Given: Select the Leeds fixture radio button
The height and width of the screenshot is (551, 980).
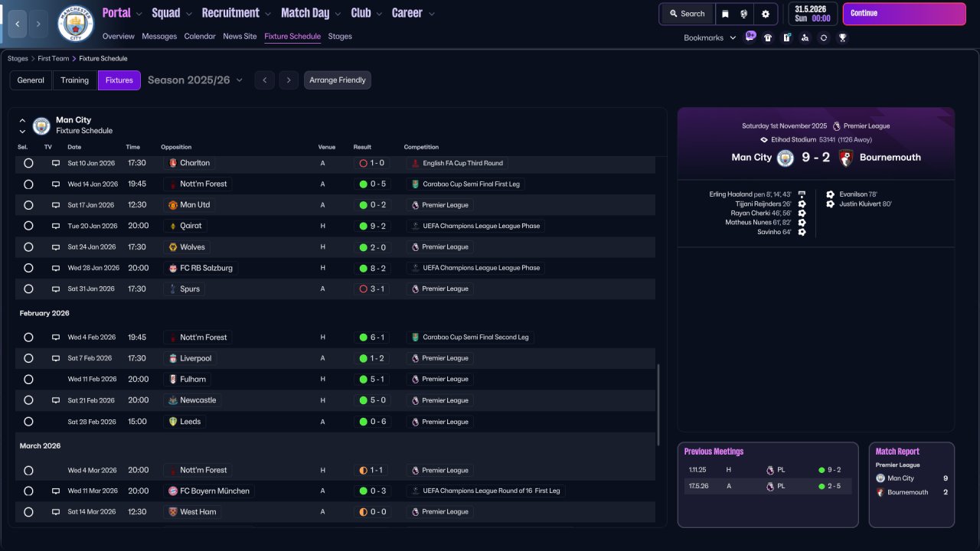Looking at the screenshot, I should pyautogui.click(x=28, y=422).
